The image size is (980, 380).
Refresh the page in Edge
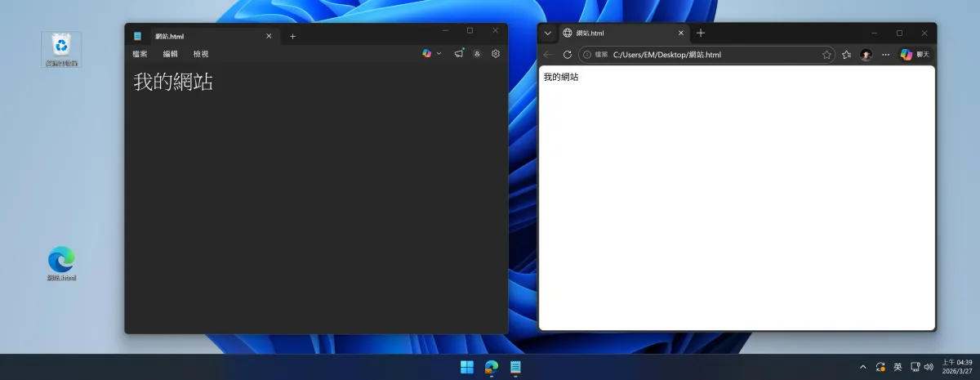pos(568,55)
